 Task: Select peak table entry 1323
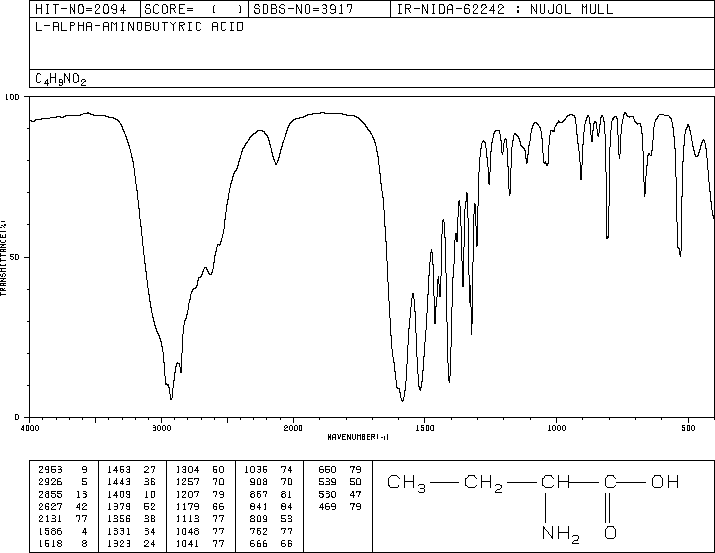pyautogui.click(x=119, y=543)
